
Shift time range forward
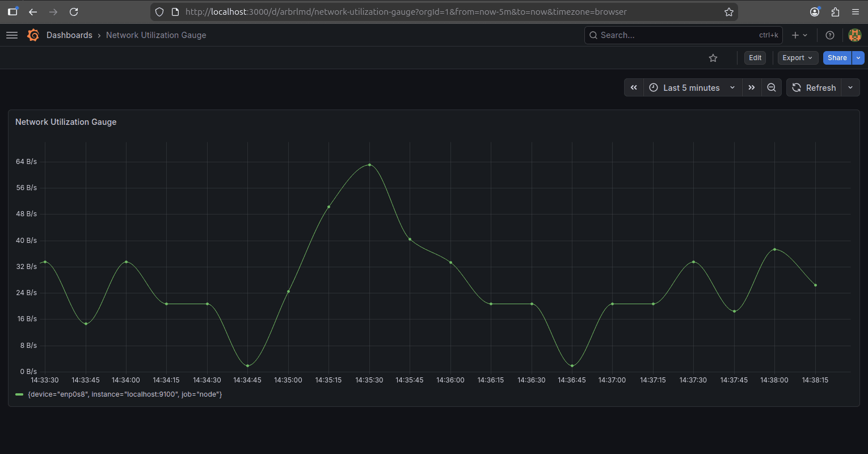click(752, 87)
